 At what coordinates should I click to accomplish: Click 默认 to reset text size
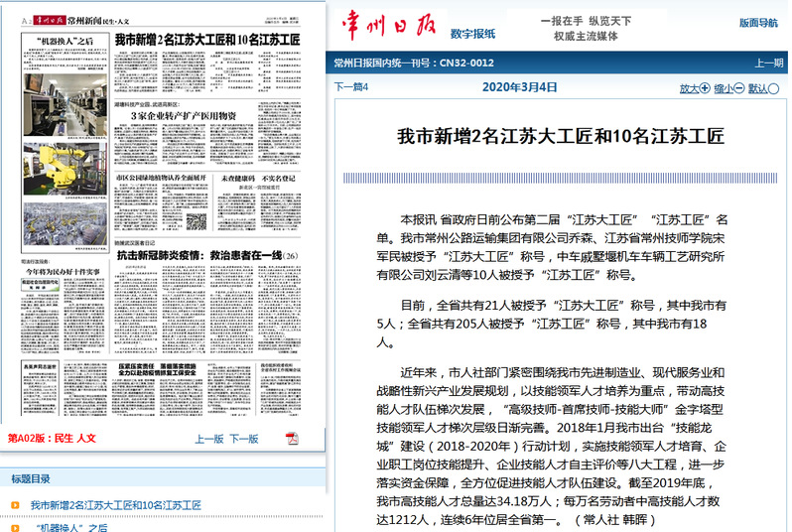757,89
